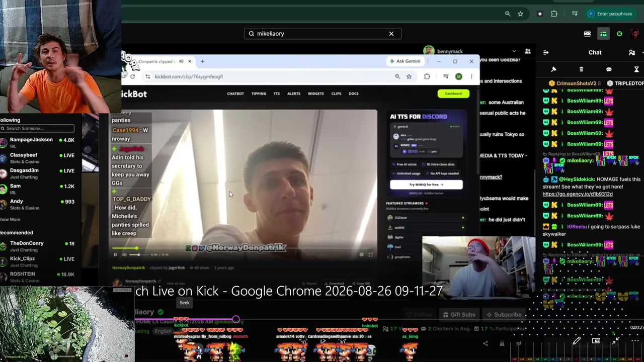This screenshot has height=362, width=644.
Task: Bookmark the kickbot.com clip page
Action: pos(409,76)
